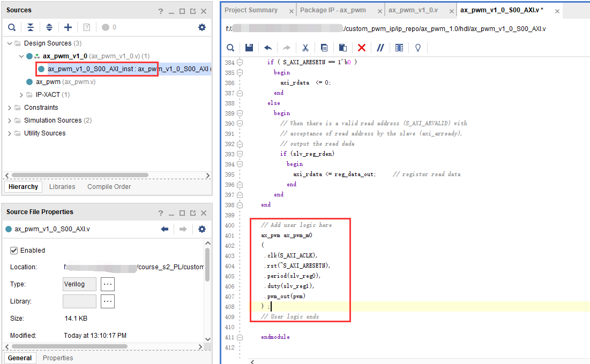
Task: Search within the code editor
Action: (230, 48)
